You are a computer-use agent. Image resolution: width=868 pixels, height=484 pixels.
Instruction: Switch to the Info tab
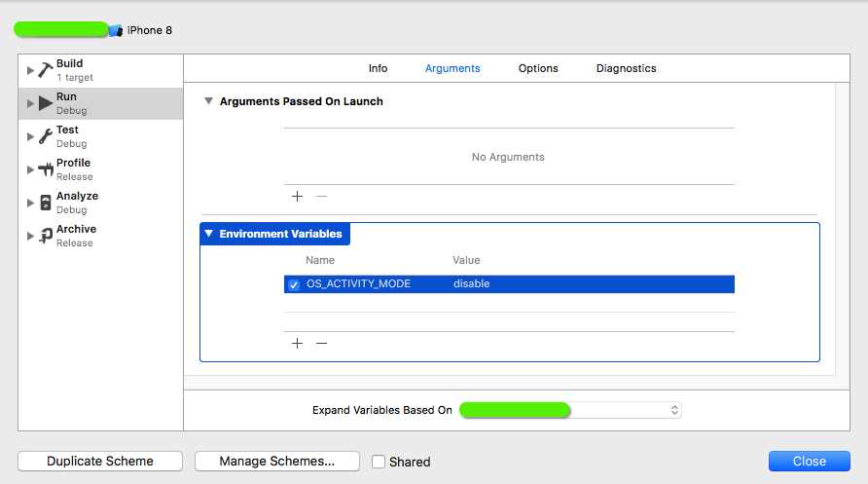[x=379, y=68]
